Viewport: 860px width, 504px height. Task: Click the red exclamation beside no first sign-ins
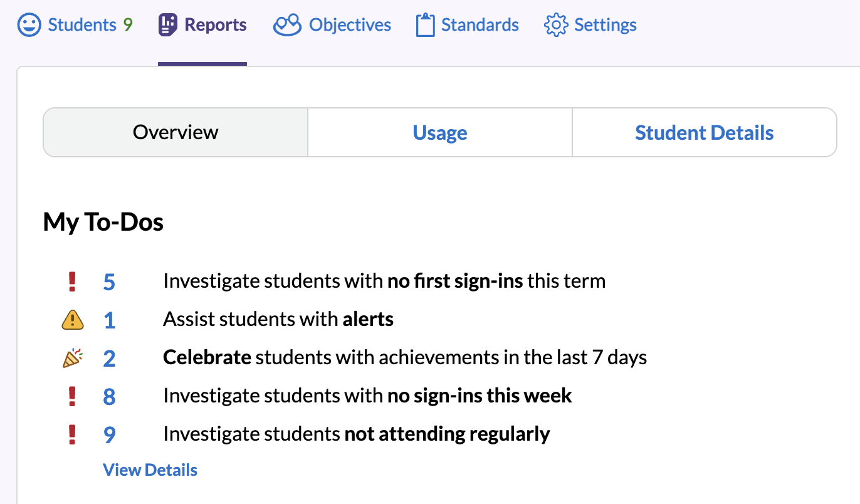72,281
